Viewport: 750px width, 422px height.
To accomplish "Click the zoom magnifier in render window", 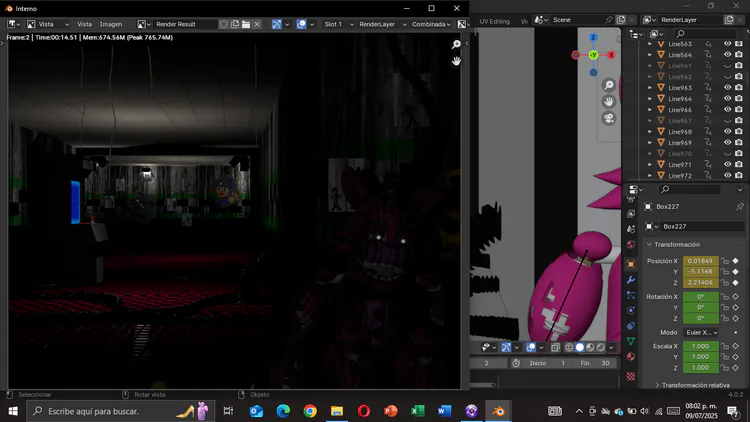I will tap(456, 44).
